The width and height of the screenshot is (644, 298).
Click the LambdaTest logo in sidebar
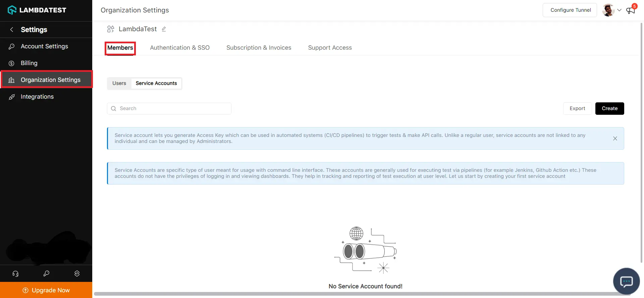click(x=37, y=10)
